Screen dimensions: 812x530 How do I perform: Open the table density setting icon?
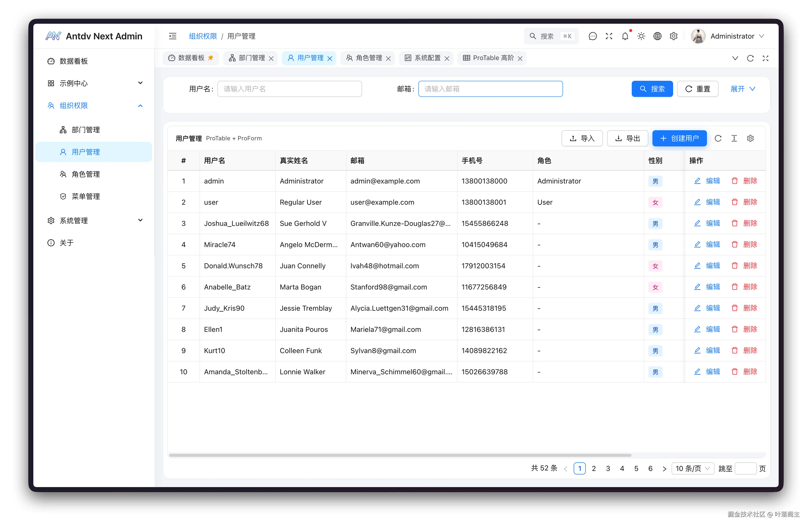734,138
